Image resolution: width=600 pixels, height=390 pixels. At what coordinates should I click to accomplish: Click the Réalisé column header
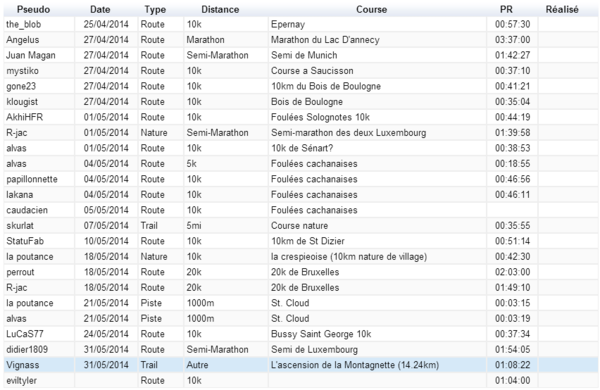point(562,9)
